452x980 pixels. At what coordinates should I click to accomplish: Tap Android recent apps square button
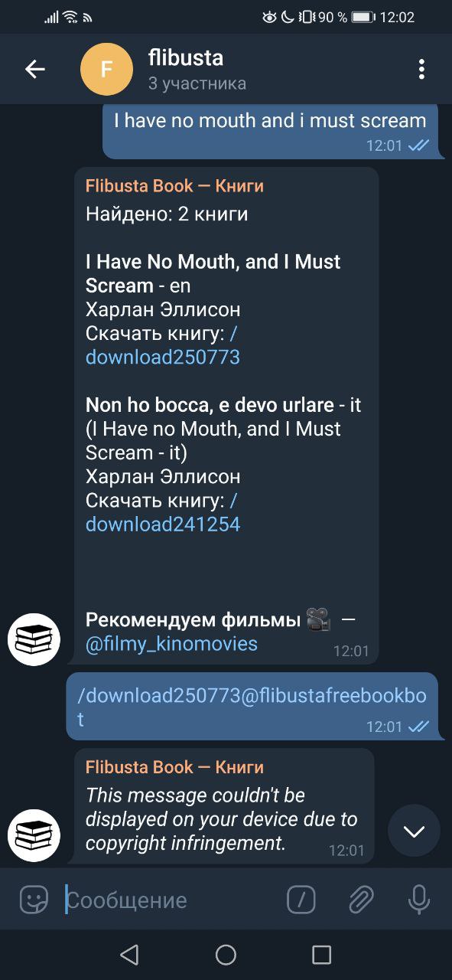coord(321,954)
